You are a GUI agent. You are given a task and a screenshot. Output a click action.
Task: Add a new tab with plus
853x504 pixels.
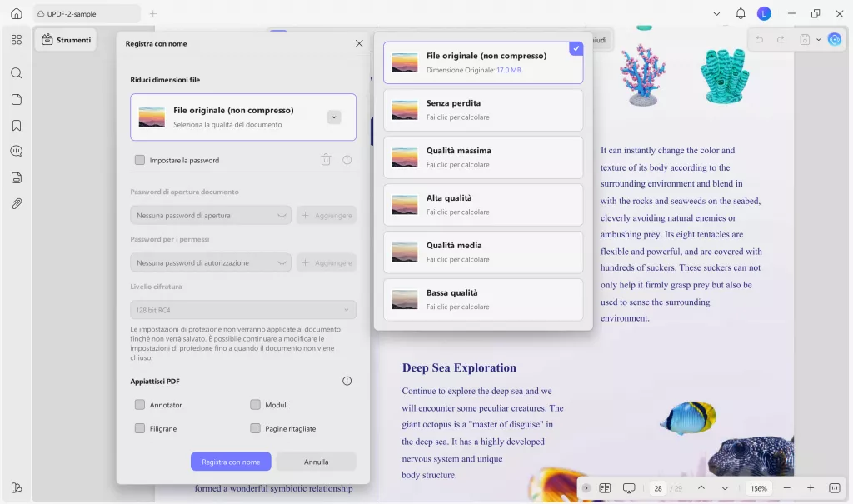153,13
